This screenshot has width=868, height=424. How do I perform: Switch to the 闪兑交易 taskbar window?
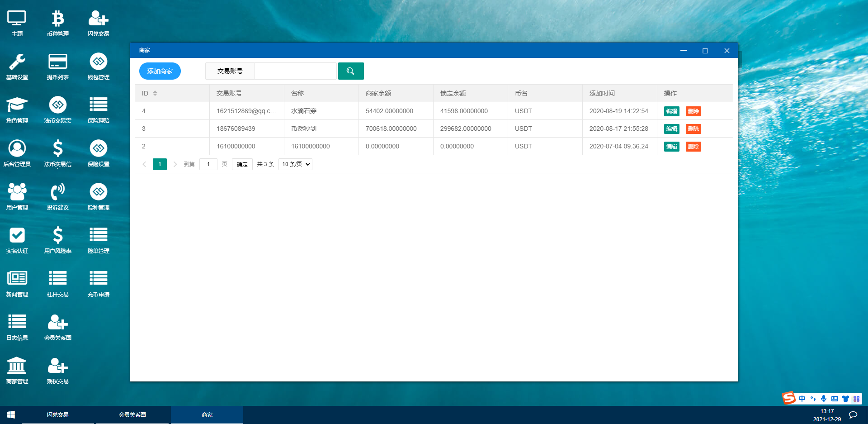click(x=57, y=414)
